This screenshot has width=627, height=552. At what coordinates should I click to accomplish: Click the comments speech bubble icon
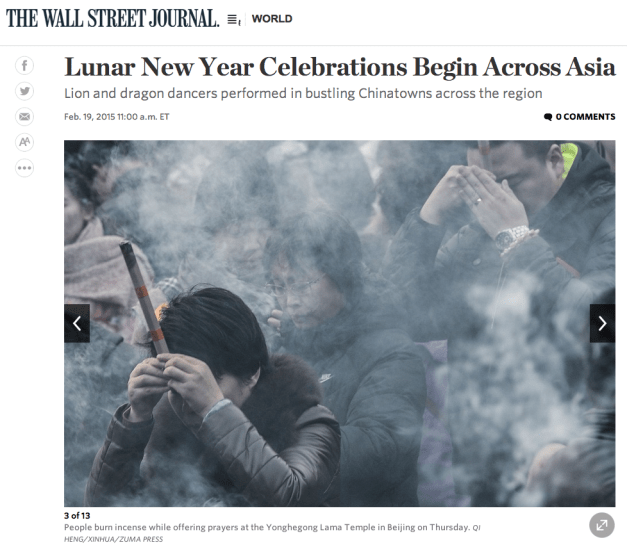548,117
